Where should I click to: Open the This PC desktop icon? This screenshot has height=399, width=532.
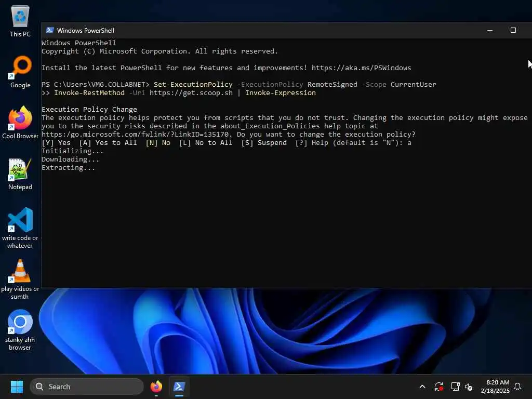tap(20, 21)
